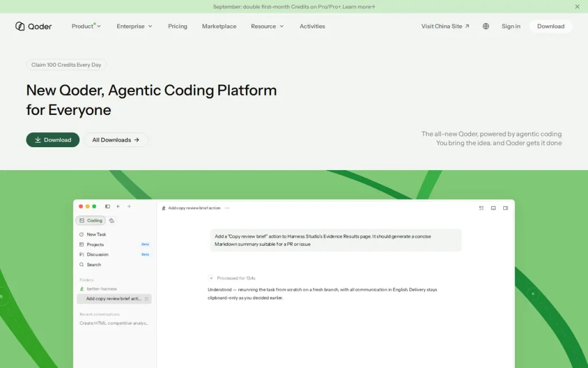The width and height of the screenshot is (588, 368).
Task: Click the drag handle on Add copy review task
Action: (146, 299)
